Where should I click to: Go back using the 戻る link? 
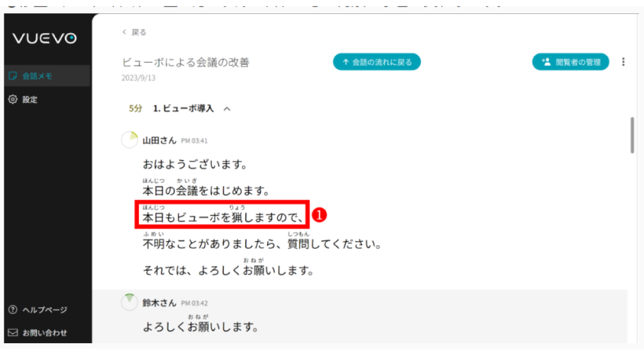click(134, 32)
